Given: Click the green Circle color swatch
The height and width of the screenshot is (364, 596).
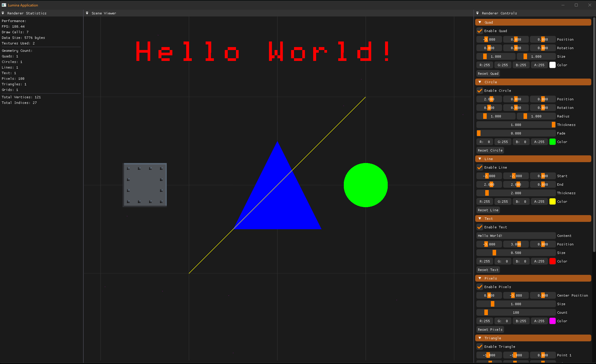Looking at the screenshot, I should (x=553, y=142).
